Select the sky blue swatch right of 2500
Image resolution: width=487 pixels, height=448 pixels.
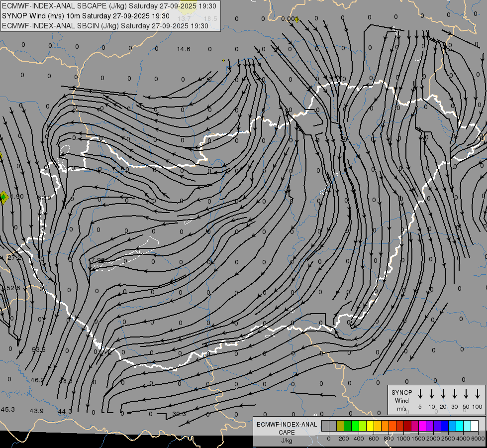tap(453, 426)
